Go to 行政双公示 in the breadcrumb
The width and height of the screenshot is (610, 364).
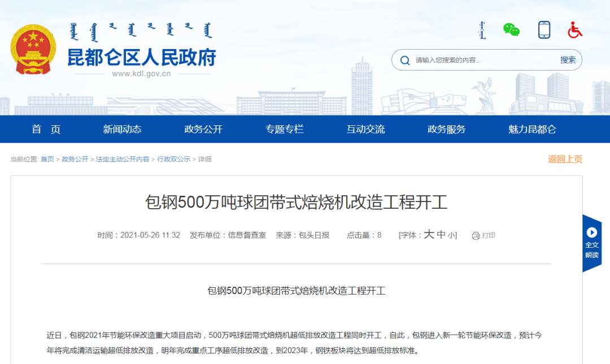pos(173,159)
